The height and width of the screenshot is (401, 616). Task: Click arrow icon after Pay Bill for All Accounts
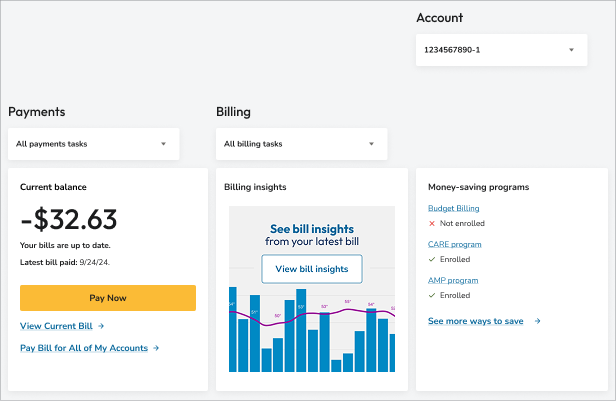coord(156,348)
